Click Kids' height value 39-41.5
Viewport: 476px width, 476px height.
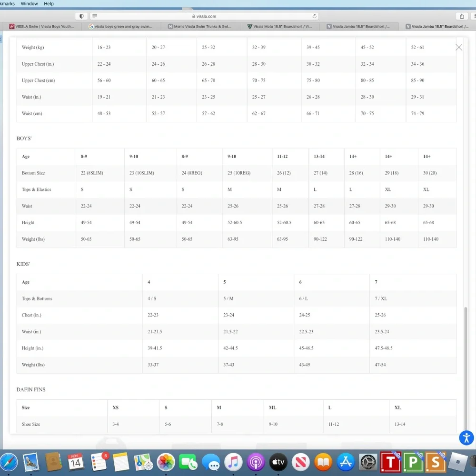click(x=155, y=348)
